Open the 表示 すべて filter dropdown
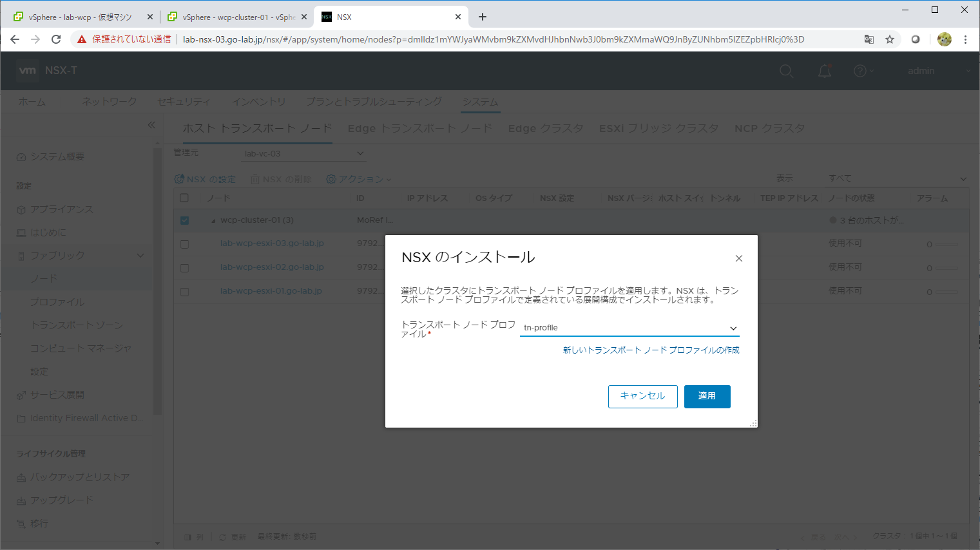The height and width of the screenshot is (550, 980). [898, 178]
